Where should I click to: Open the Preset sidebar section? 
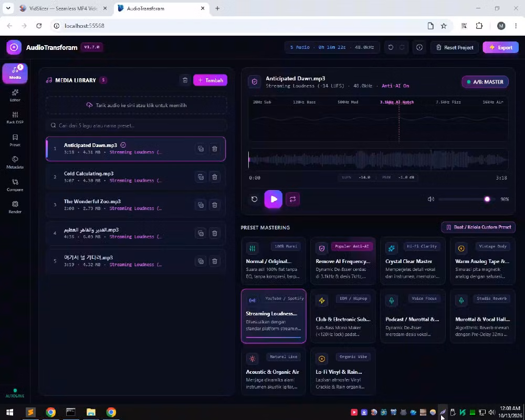tap(15, 140)
